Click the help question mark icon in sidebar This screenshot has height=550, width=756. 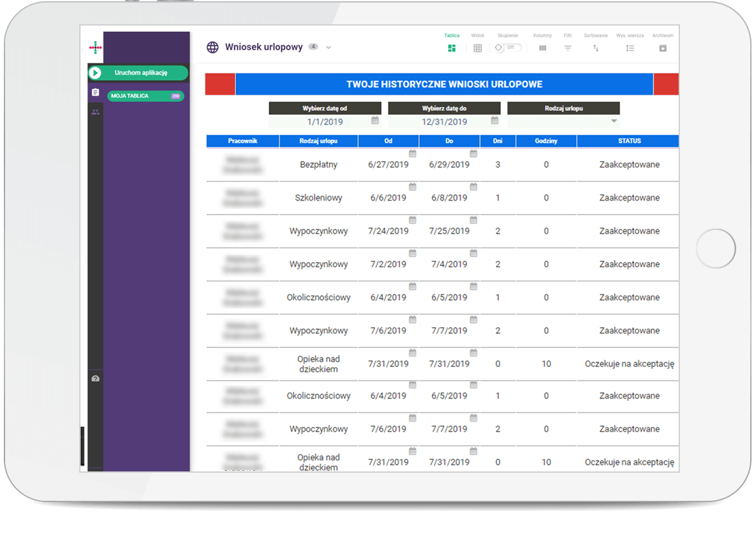(95, 379)
